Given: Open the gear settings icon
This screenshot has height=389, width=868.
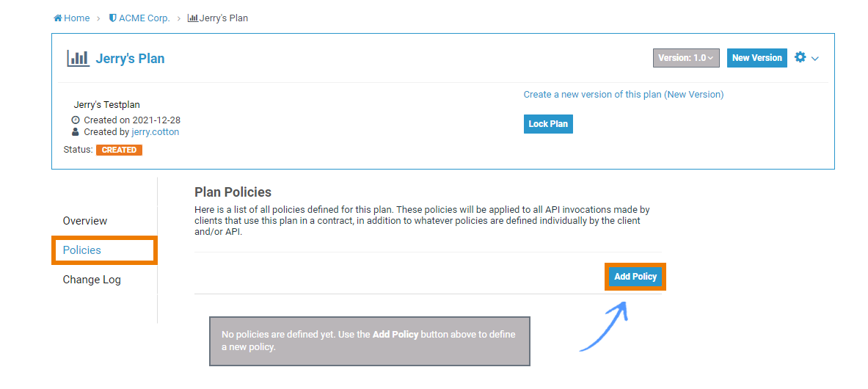Looking at the screenshot, I should point(800,57).
